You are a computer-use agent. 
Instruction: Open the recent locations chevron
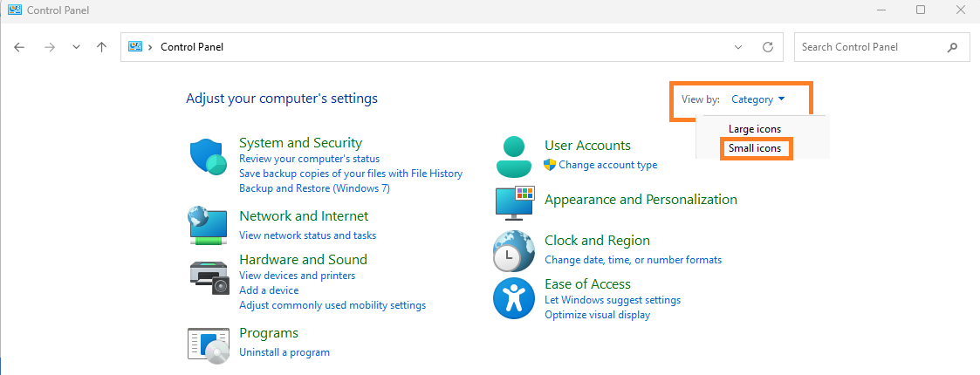(76, 47)
